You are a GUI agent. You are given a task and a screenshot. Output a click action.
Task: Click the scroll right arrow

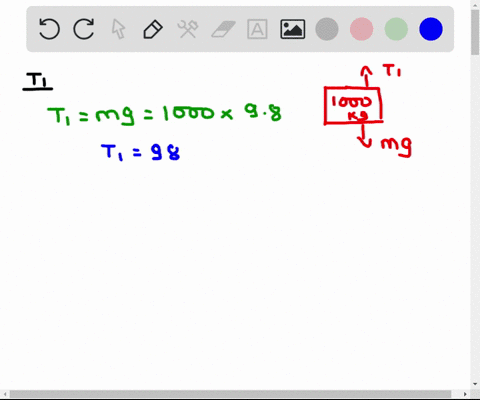[465, 394]
